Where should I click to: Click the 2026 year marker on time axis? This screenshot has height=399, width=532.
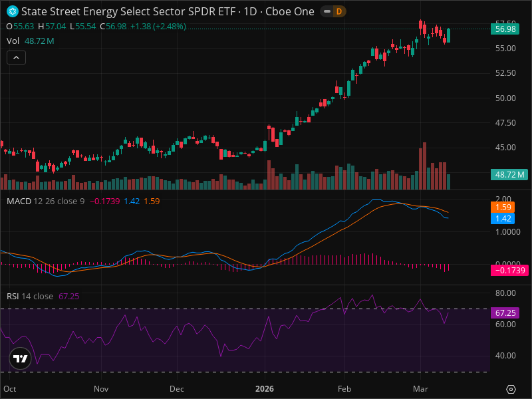pyautogui.click(x=265, y=389)
